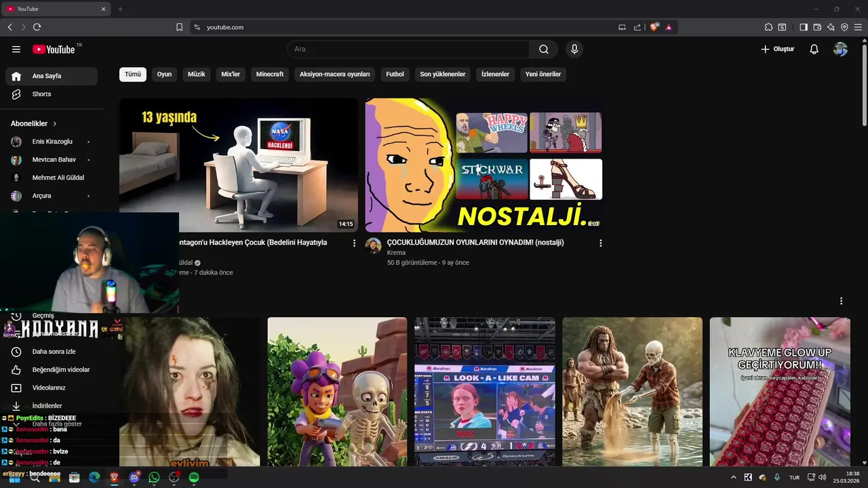Click the search magnifier button
Viewport: 868px width, 488px height.
544,49
